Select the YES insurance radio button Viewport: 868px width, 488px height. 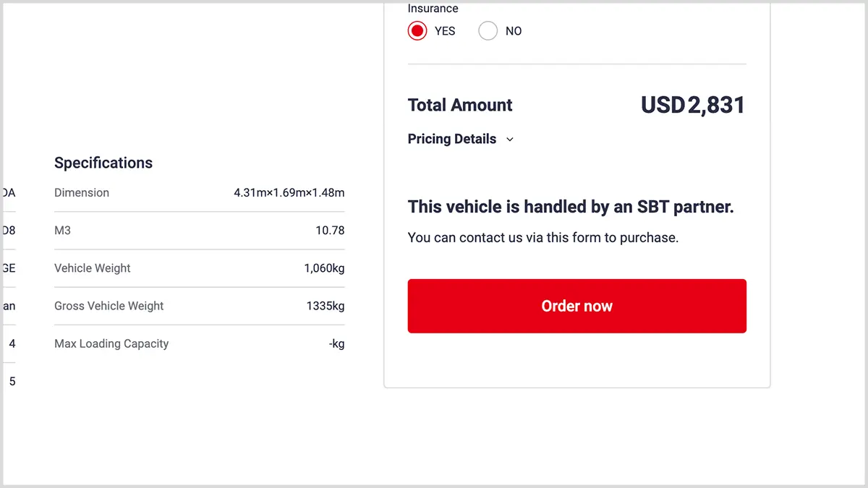417,31
